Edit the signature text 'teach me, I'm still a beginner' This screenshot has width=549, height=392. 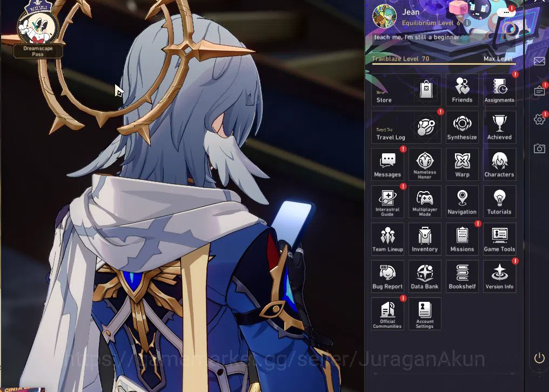click(417, 37)
